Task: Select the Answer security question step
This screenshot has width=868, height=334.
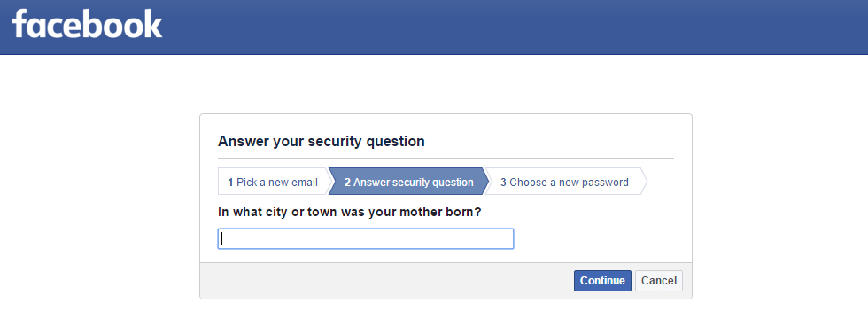Action: [x=408, y=182]
